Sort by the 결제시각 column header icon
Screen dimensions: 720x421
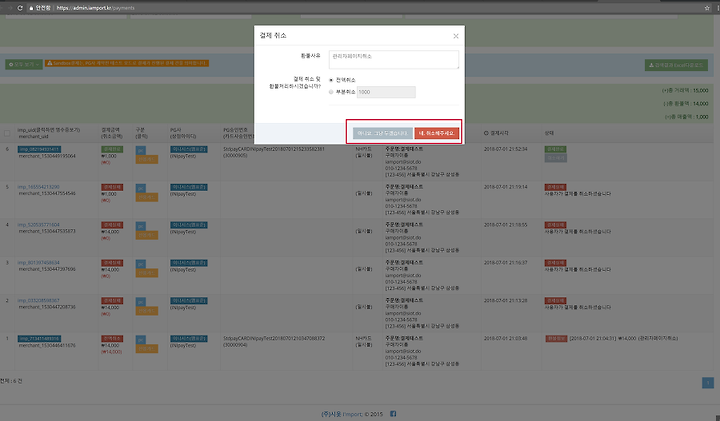coord(486,133)
